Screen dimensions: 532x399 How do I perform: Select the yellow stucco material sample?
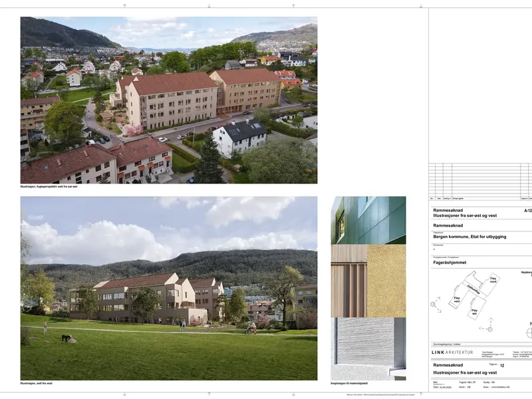[387, 281]
